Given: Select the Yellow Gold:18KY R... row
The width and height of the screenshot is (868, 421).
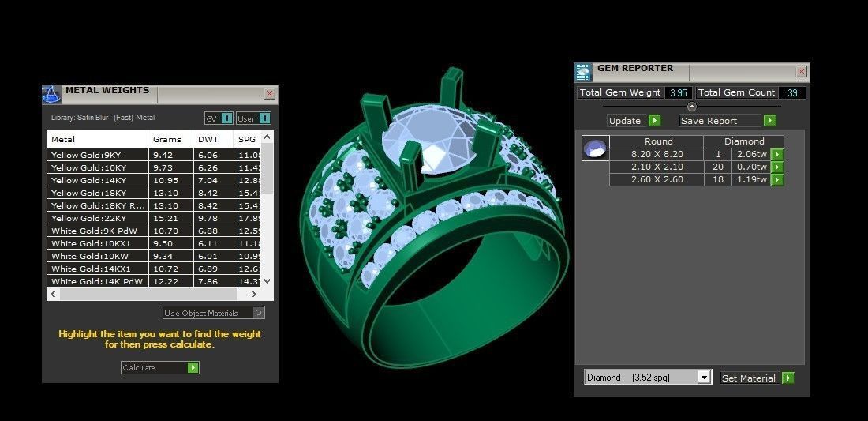Looking at the screenshot, I should tap(154, 205).
